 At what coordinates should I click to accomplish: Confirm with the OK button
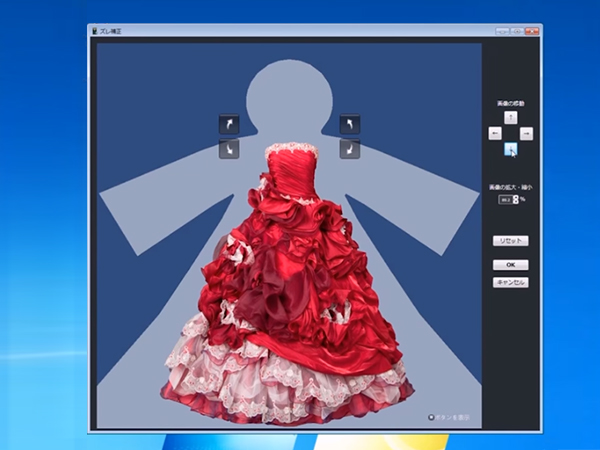510,265
